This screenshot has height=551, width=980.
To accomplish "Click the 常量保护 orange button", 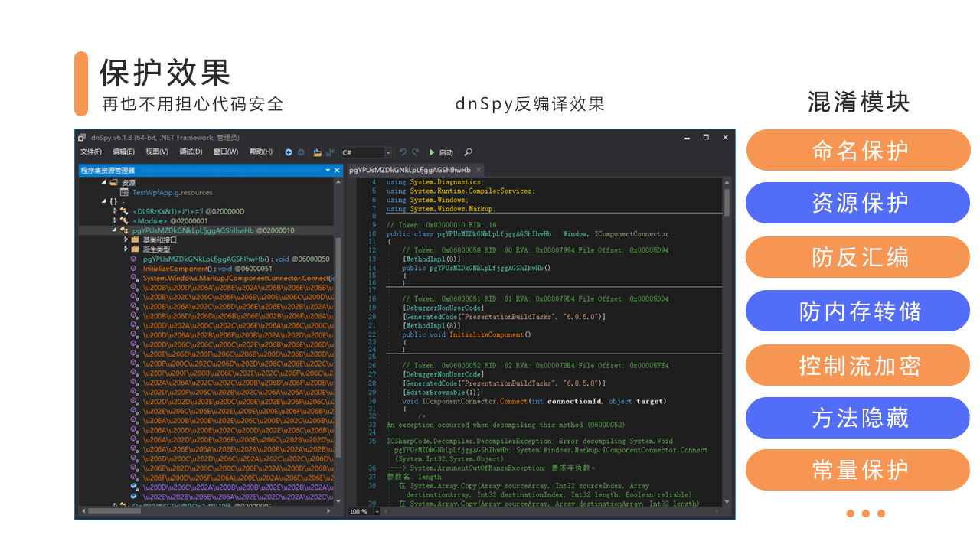I will (x=858, y=470).
